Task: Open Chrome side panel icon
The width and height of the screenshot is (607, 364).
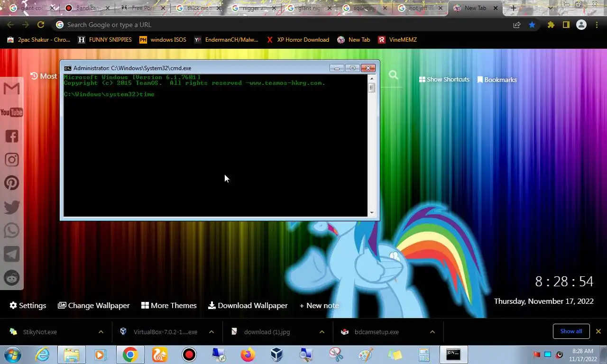Action: coord(566,25)
